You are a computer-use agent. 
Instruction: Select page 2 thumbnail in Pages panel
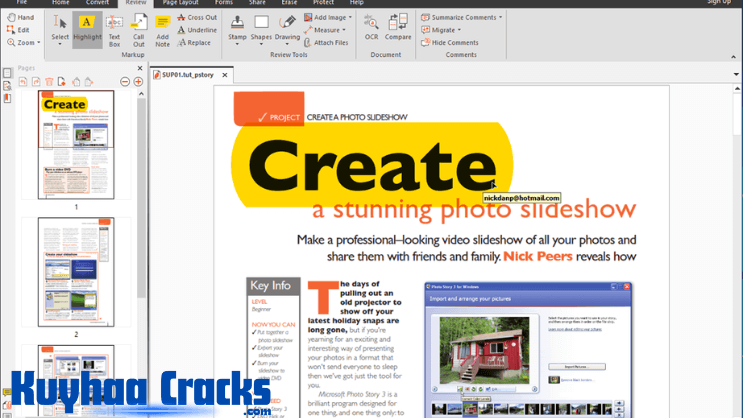point(76,272)
